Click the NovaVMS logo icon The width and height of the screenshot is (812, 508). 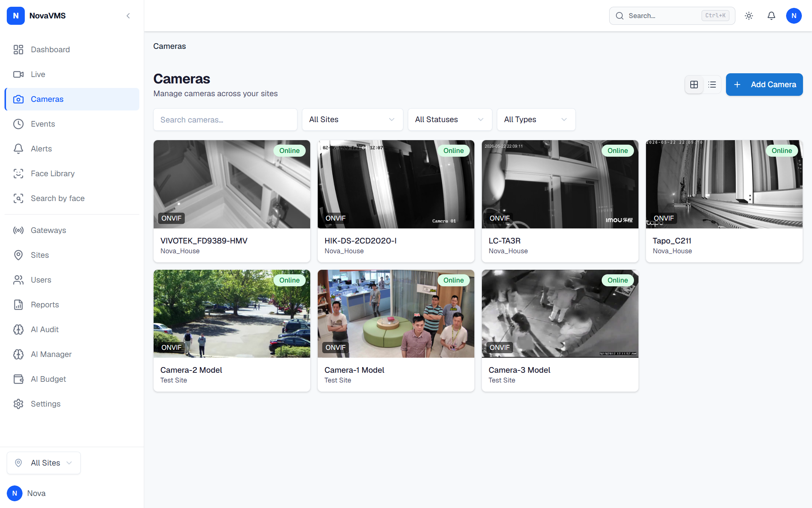pyautogui.click(x=16, y=16)
